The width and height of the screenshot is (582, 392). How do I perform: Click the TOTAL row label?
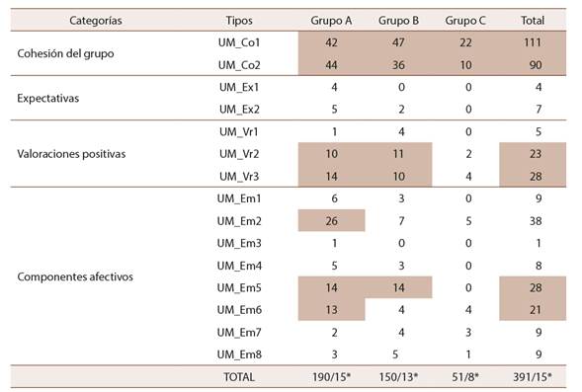pyautogui.click(x=239, y=377)
